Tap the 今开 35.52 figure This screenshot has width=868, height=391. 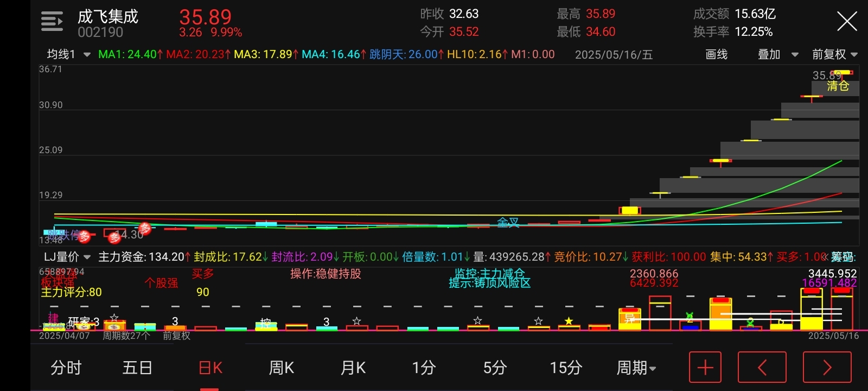[x=449, y=32]
